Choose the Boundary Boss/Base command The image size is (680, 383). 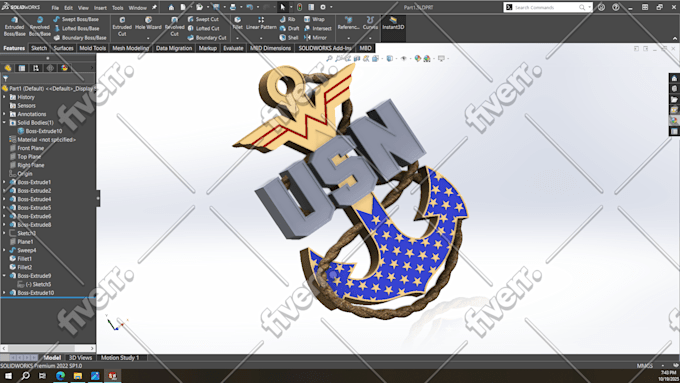pyautogui.click(x=80, y=38)
